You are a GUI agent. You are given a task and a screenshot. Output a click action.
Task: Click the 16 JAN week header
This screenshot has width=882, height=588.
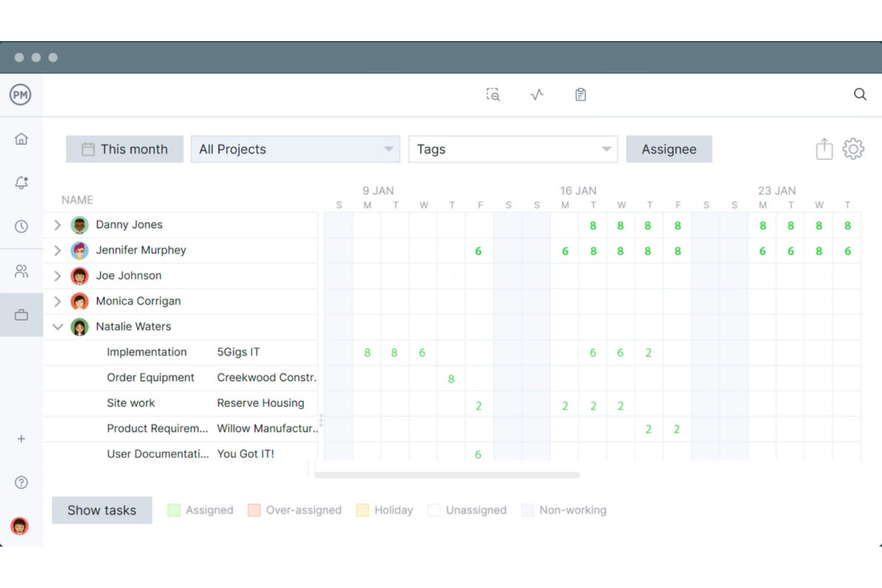click(578, 191)
